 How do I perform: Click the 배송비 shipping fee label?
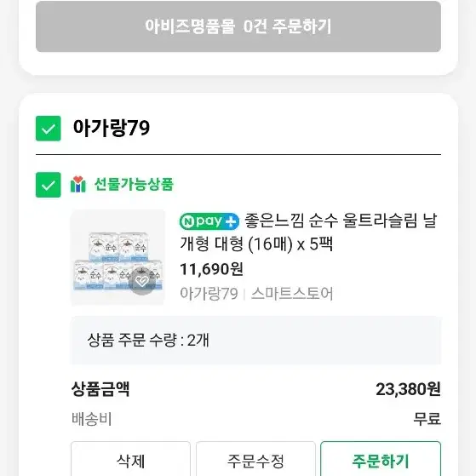(92, 419)
